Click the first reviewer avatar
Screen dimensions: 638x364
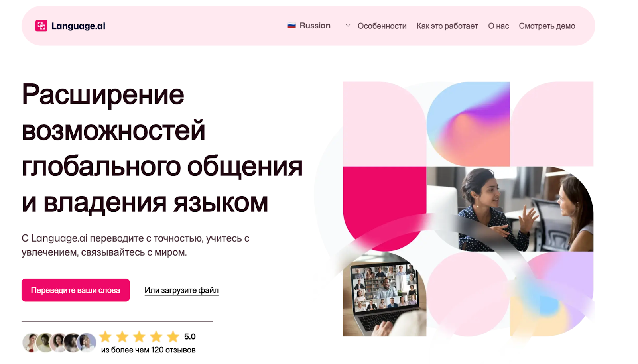[x=31, y=342]
